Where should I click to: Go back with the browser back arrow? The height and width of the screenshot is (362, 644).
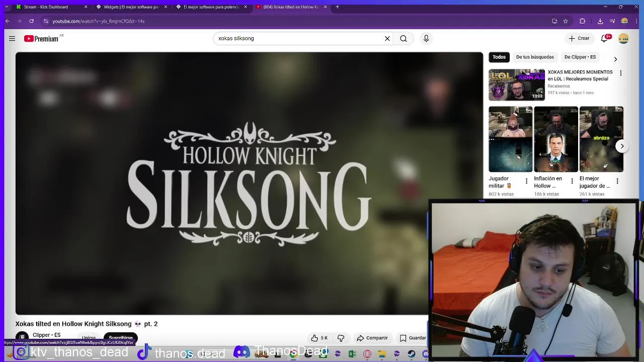pyautogui.click(x=7, y=21)
